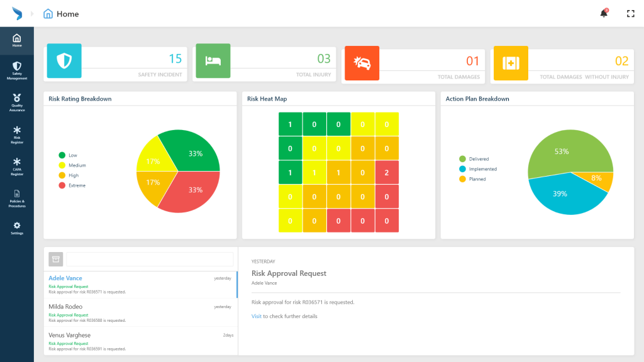The width and height of the screenshot is (644, 362).
Task: Click the filter icon above the message list
Action: tap(55, 258)
